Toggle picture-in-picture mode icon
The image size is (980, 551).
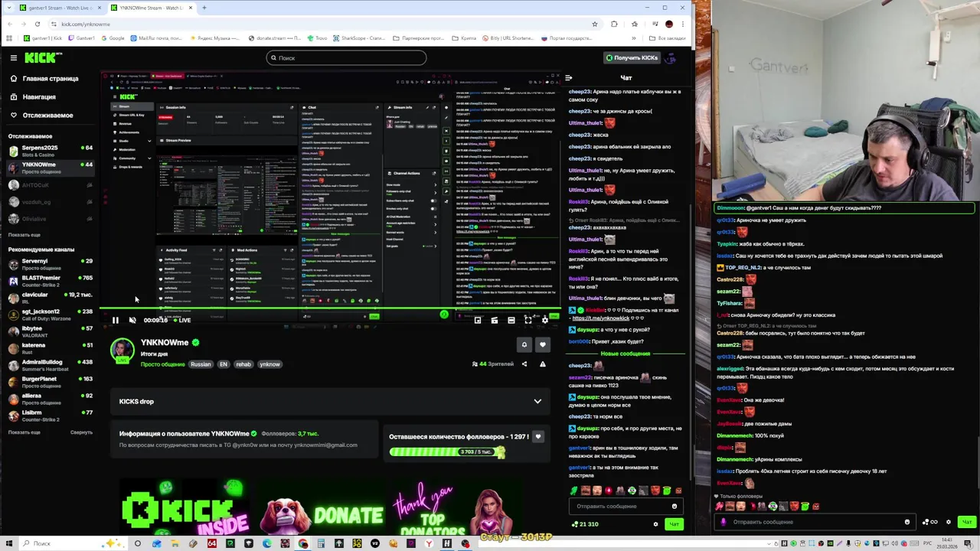coord(477,320)
